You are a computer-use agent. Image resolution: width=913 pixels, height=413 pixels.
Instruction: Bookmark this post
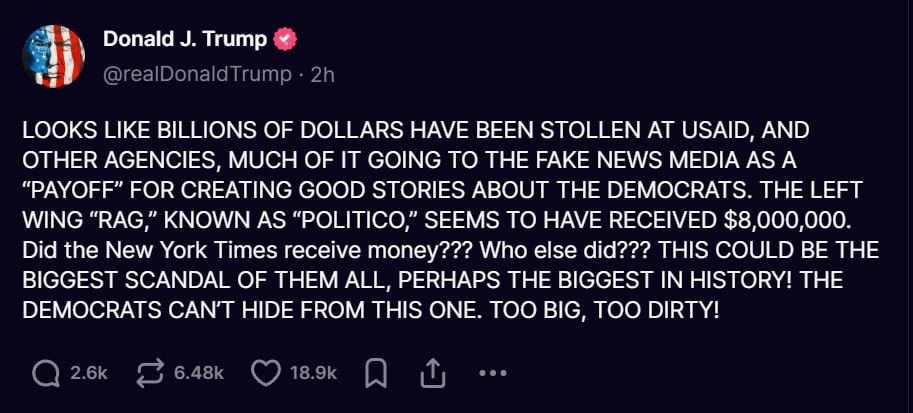[x=376, y=373]
